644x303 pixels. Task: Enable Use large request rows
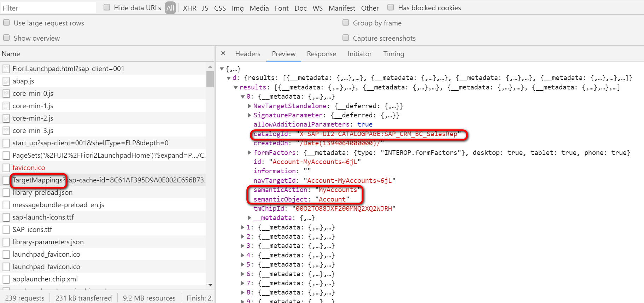[6, 23]
